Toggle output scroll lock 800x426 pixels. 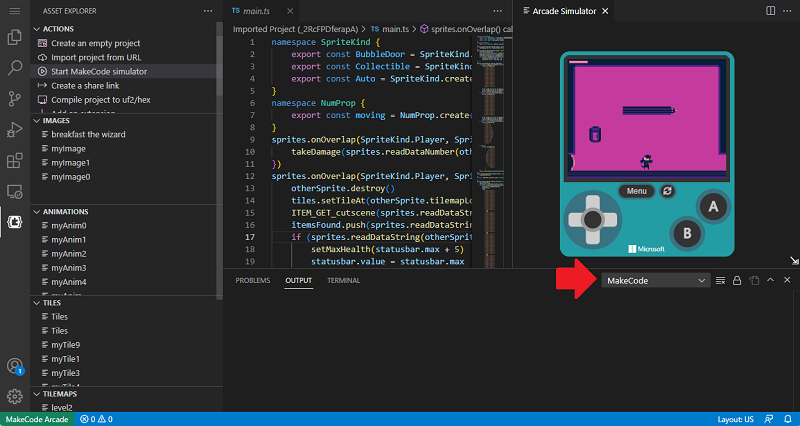click(x=737, y=281)
